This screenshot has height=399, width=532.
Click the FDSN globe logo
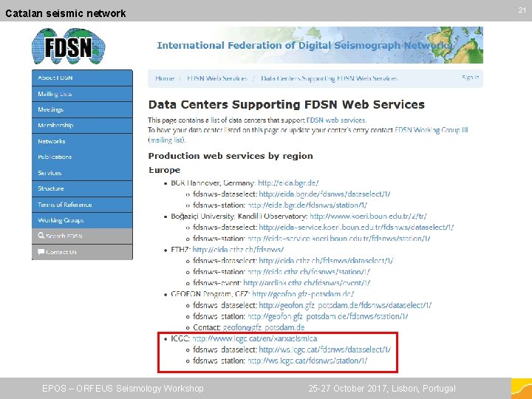tap(69, 46)
